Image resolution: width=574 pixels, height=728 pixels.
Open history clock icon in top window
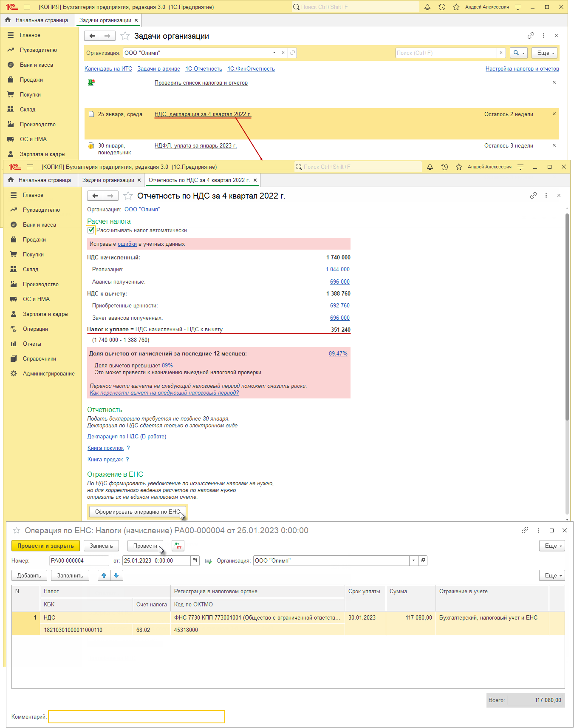point(442,7)
